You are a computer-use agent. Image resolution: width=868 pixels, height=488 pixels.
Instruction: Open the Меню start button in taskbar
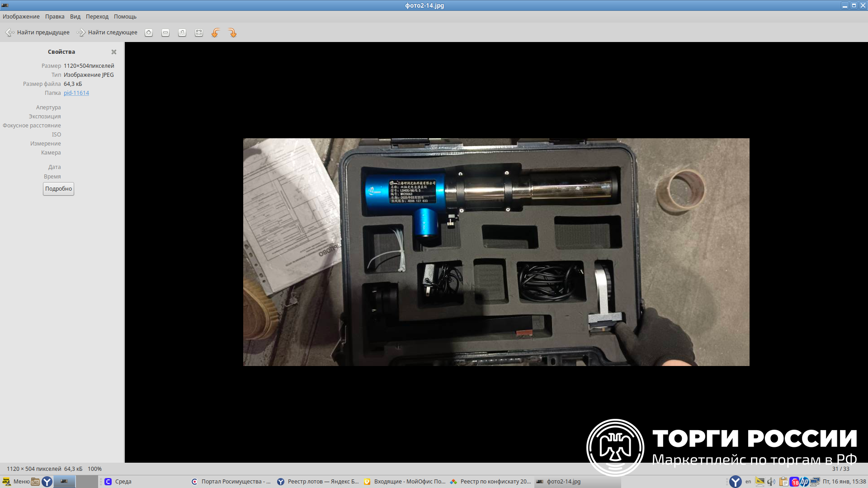coord(16,482)
